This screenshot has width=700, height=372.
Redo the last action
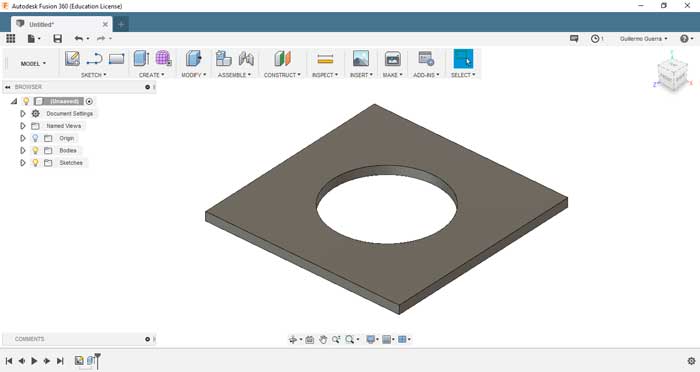101,39
